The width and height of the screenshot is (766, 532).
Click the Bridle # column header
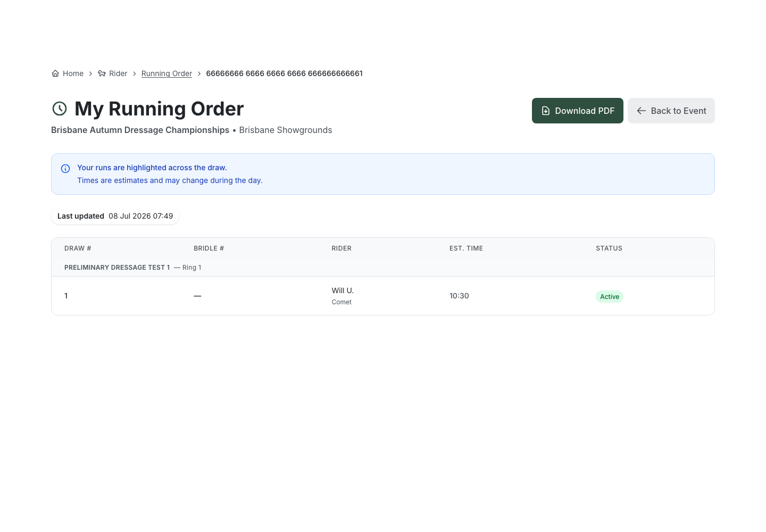pos(209,248)
